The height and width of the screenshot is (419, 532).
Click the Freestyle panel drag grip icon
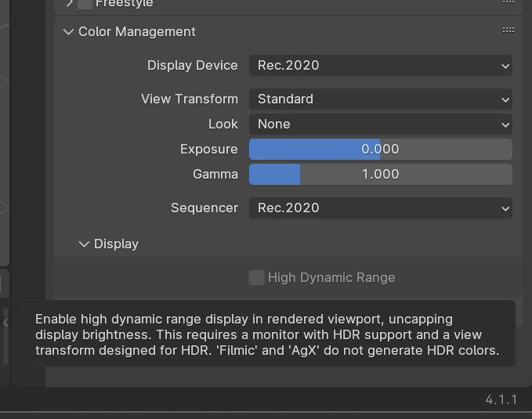[x=508, y=3]
